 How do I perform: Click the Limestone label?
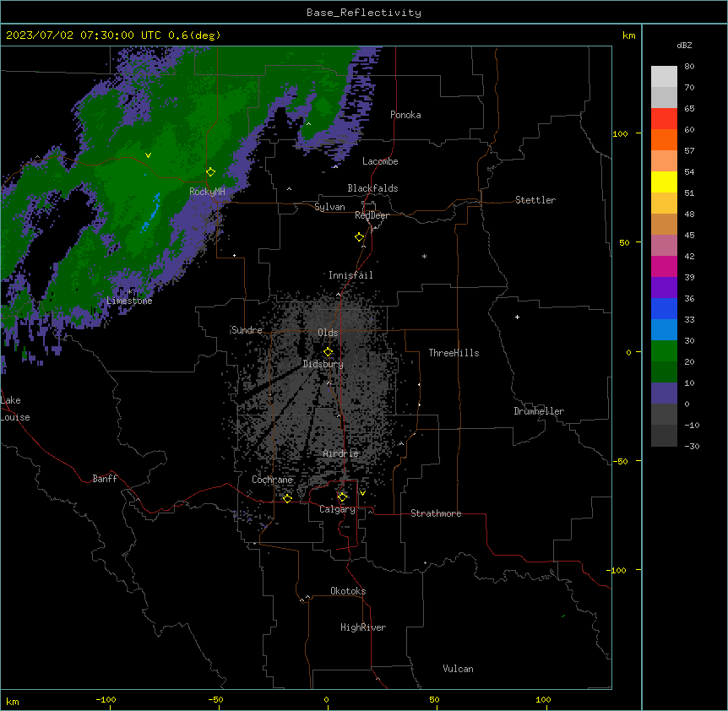(129, 301)
